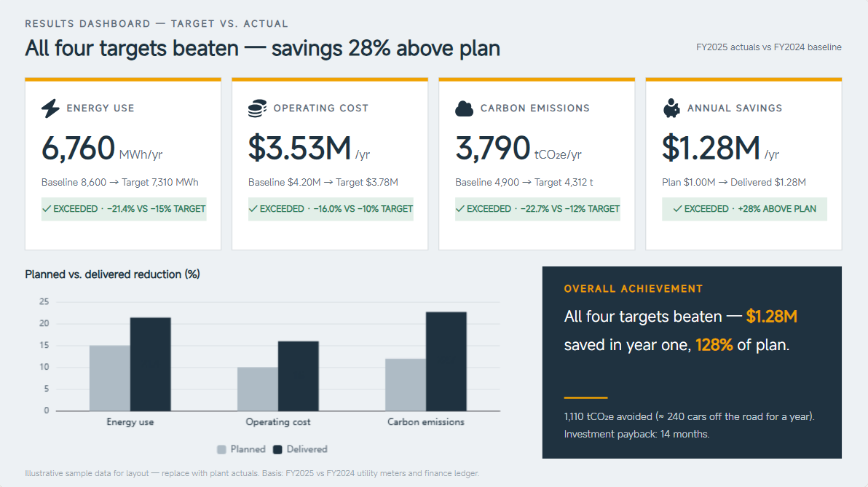Viewport: 868px width, 487px height.
Task: Click the cloud Carbon Emissions icon
Action: coord(464,108)
